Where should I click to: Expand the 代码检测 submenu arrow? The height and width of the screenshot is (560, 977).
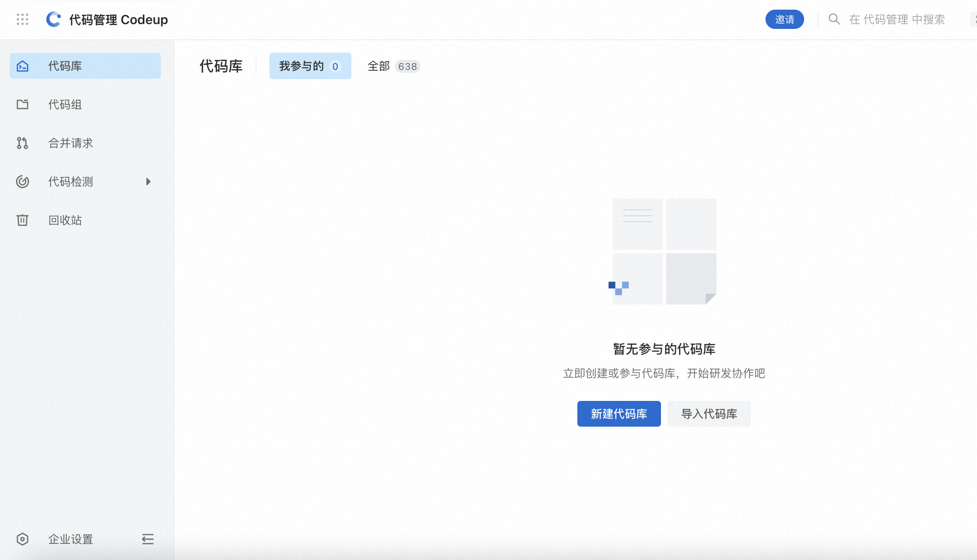[148, 182]
